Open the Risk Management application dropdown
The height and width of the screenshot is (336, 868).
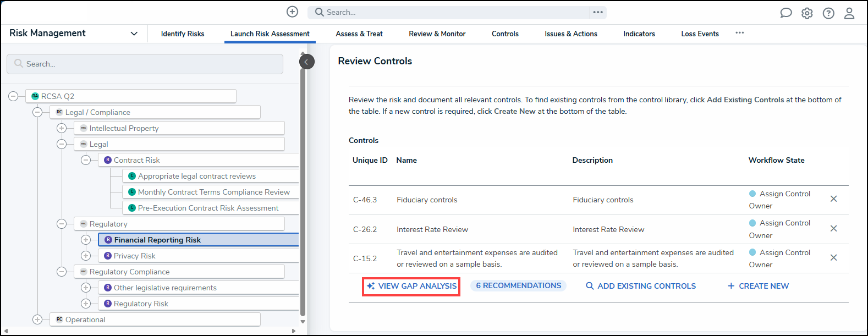[x=134, y=34]
